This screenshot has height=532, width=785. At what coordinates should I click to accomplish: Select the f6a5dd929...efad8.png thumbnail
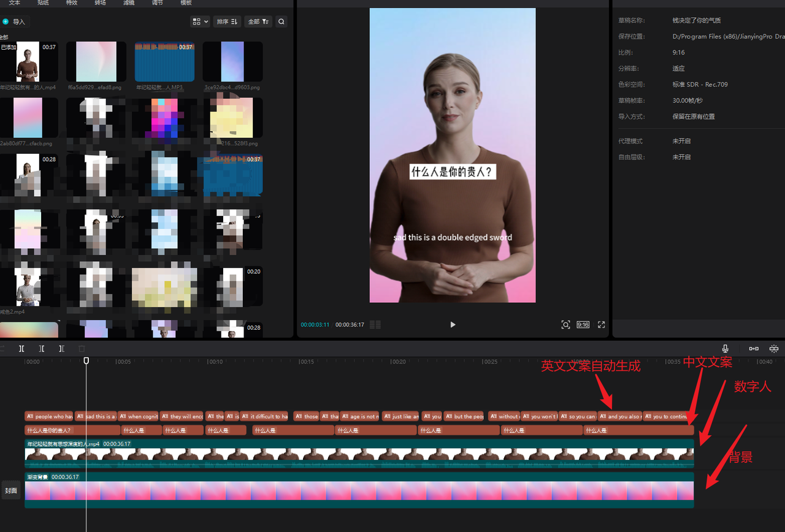pyautogui.click(x=96, y=62)
